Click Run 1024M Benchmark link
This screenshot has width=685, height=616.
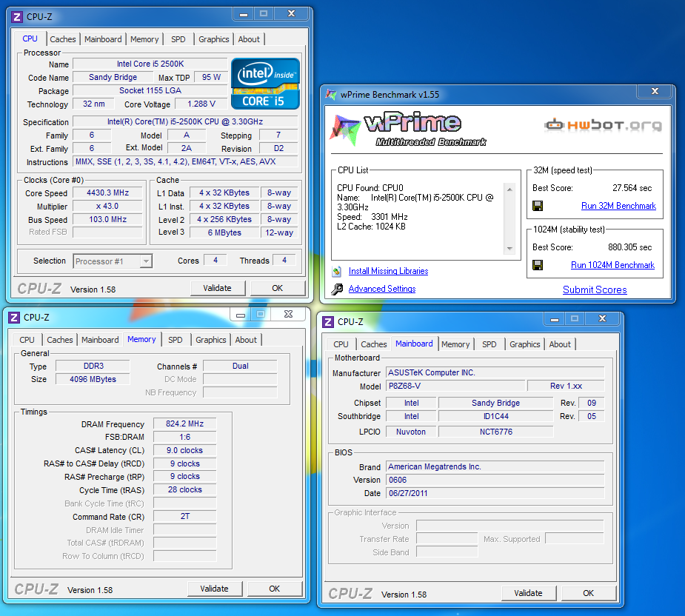[x=612, y=265]
